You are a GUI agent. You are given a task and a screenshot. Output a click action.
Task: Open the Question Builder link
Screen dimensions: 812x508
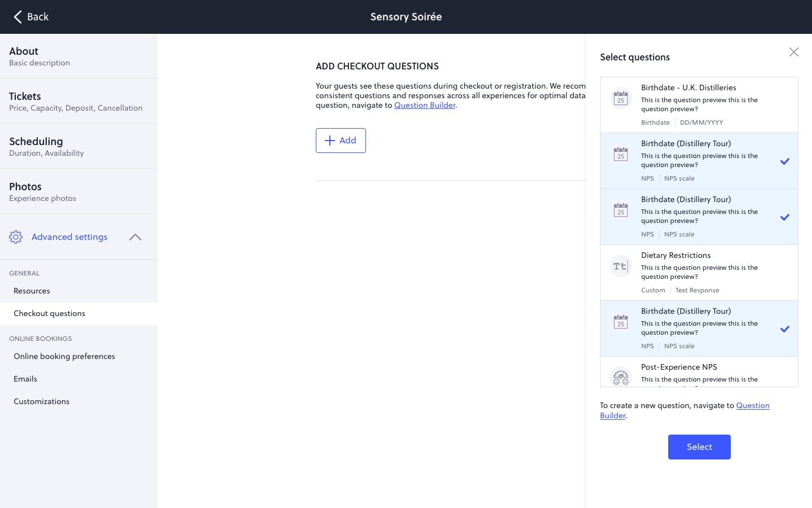[x=425, y=105]
